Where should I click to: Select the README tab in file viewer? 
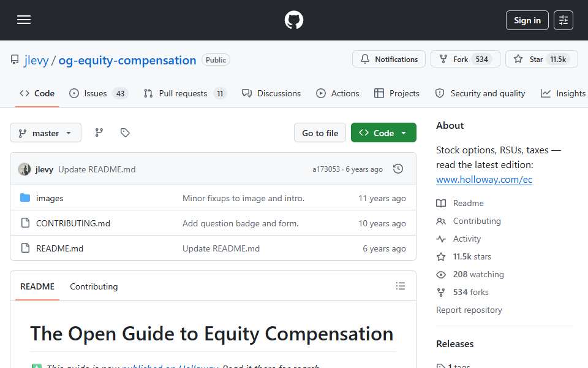tap(37, 286)
